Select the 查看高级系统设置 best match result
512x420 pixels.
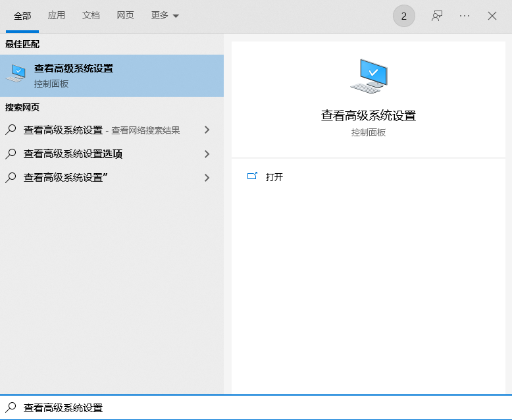[112, 76]
